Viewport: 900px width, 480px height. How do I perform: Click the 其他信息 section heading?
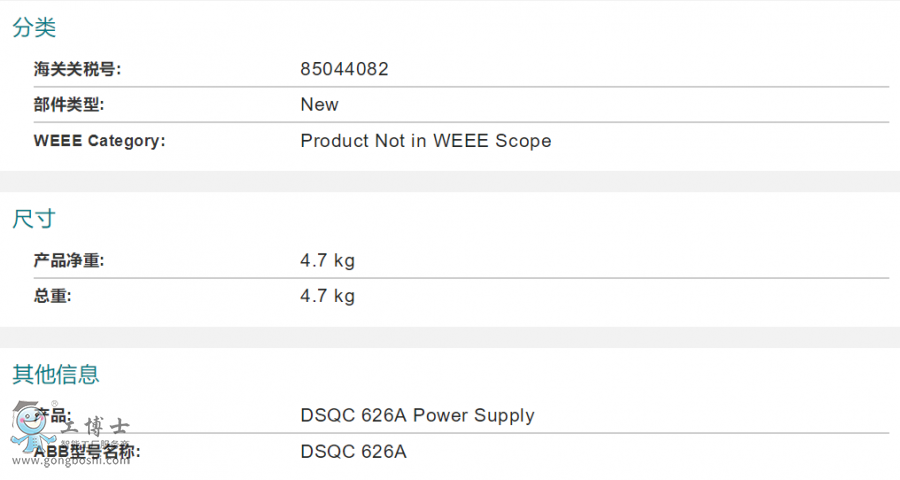(56, 375)
